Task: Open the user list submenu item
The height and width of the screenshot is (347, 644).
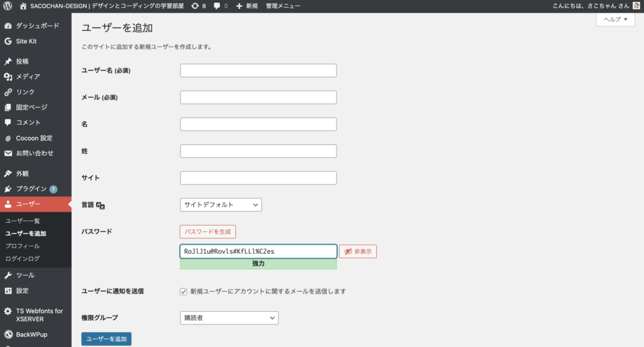Action: [x=23, y=221]
